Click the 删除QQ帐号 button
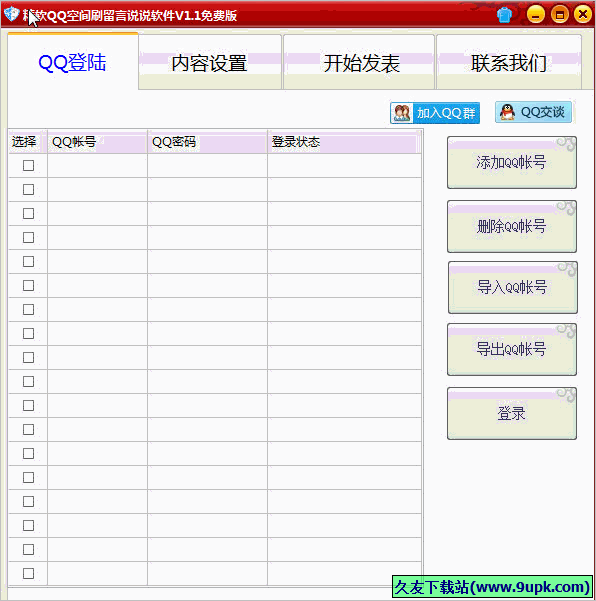 512,227
